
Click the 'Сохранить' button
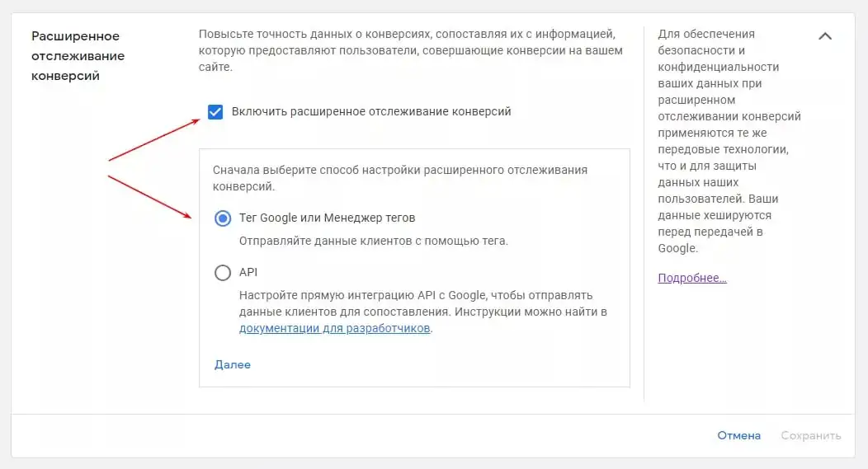tap(811, 436)
